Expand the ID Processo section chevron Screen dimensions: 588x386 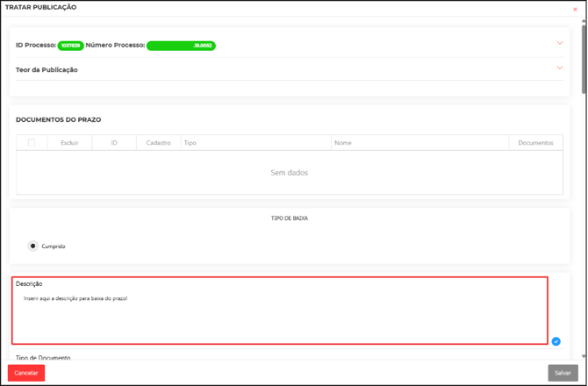pos(559,43)
